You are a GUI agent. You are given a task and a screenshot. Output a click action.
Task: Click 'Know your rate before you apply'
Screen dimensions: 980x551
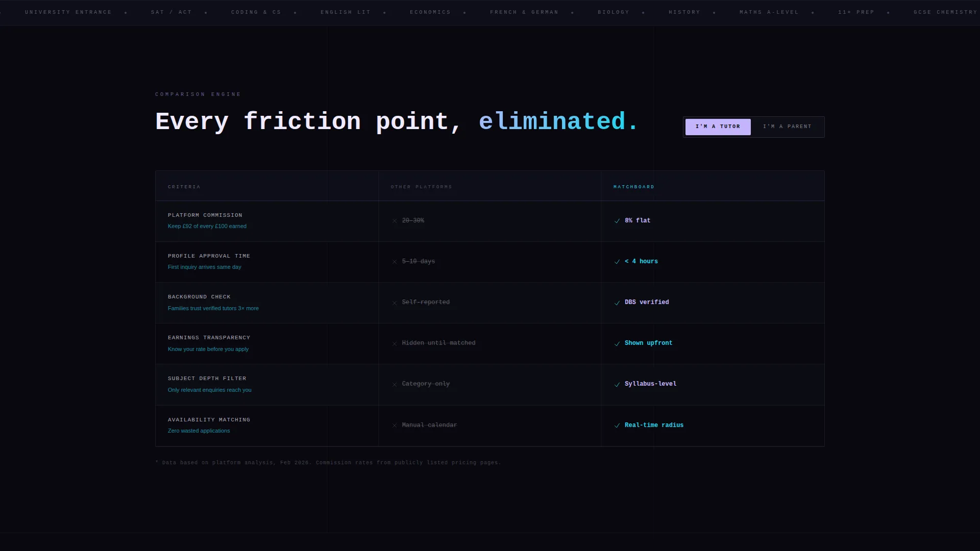(208, 349)
